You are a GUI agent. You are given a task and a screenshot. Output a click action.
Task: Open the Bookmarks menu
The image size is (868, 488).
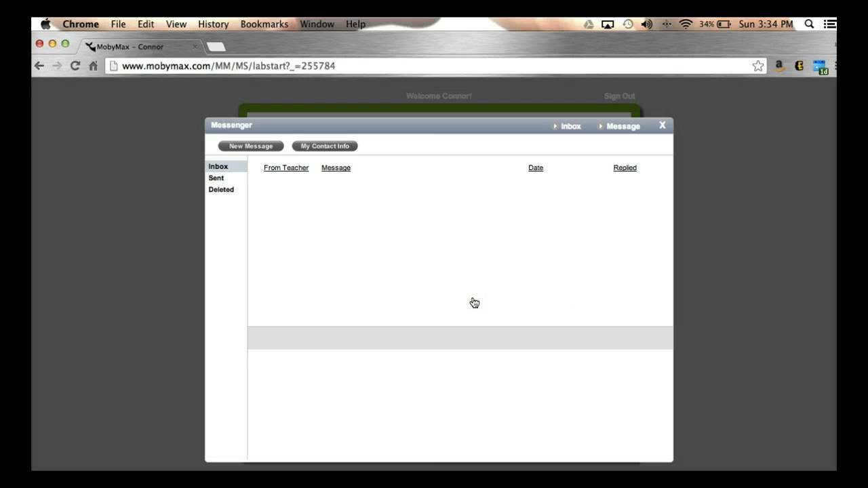[264, 24]
